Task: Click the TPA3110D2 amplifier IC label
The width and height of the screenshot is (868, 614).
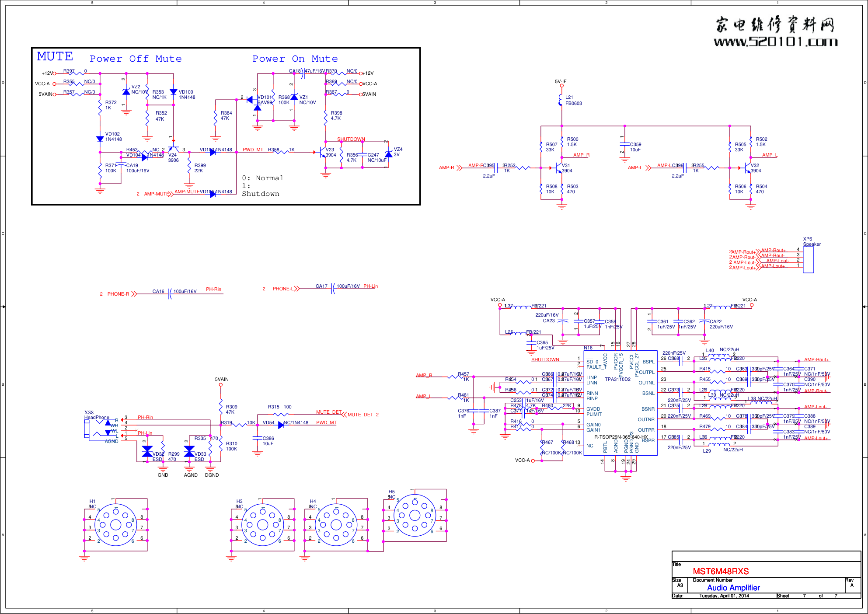Action: coord(617,379)
